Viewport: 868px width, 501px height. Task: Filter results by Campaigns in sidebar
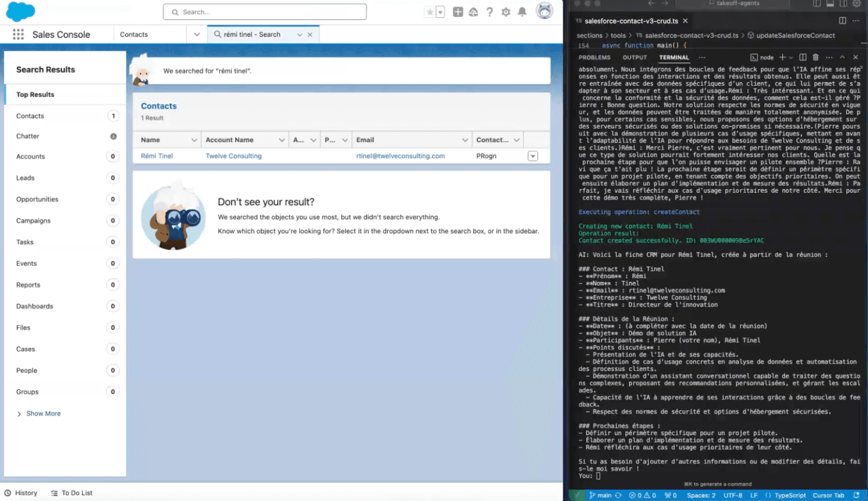[x=65, y=221]
